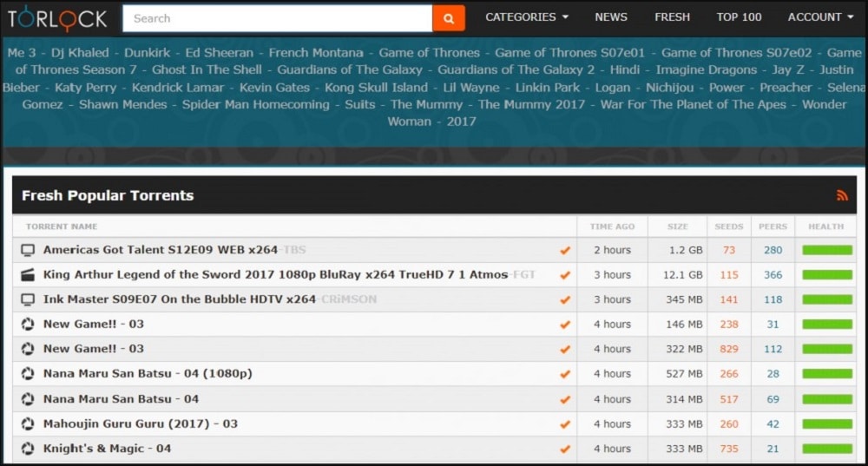Image resolution: width=868 pixels, height=466 pixels.
Task: Click the green health bar for Americas Got Talent
Action: click(827, 250)
